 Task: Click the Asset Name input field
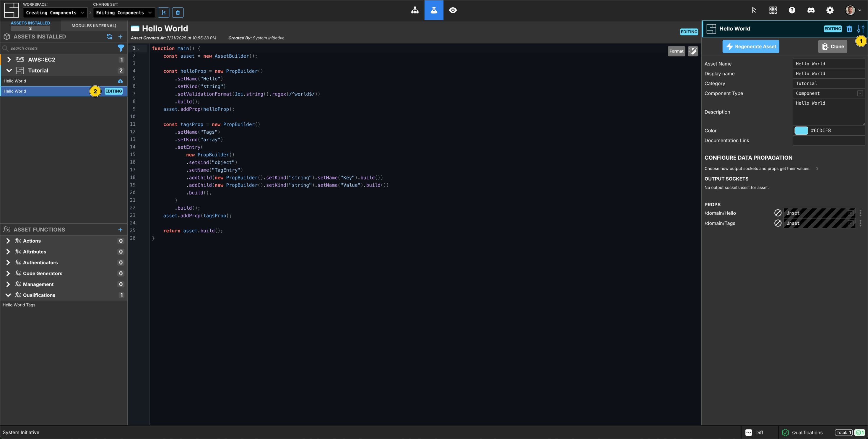pyautogui.click(x=829, y=64)
